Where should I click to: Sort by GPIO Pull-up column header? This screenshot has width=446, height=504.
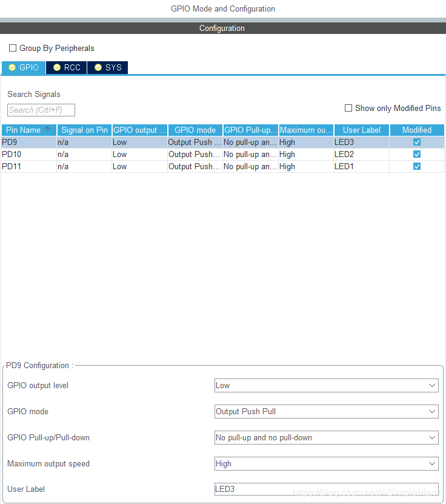point(251,130)
